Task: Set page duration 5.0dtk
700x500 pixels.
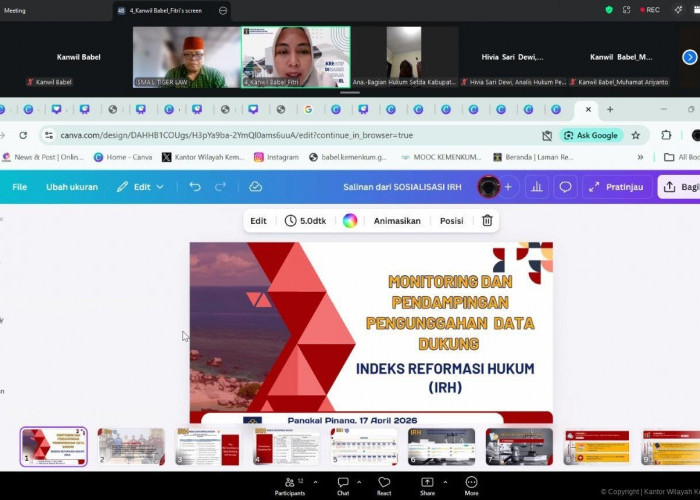Action: (x=305, y=221)
